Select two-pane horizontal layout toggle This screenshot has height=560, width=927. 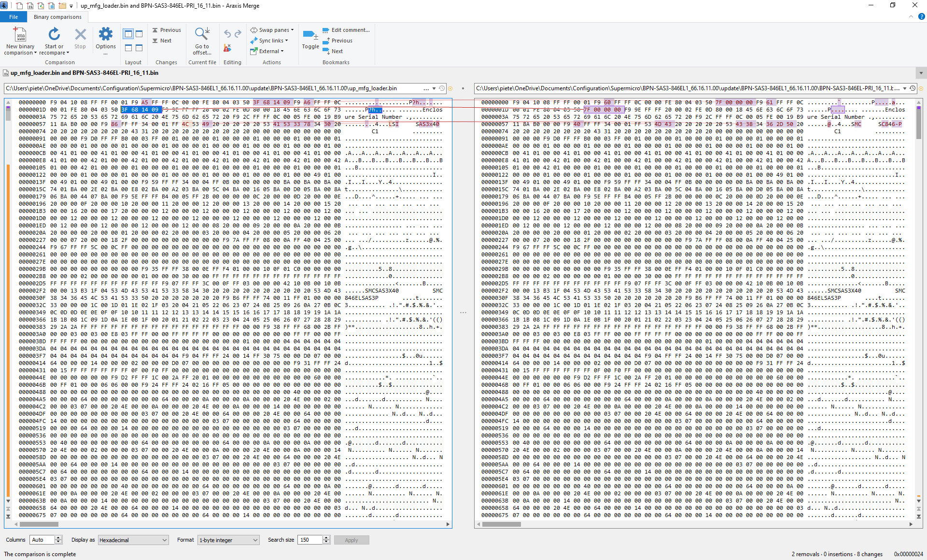128,48
